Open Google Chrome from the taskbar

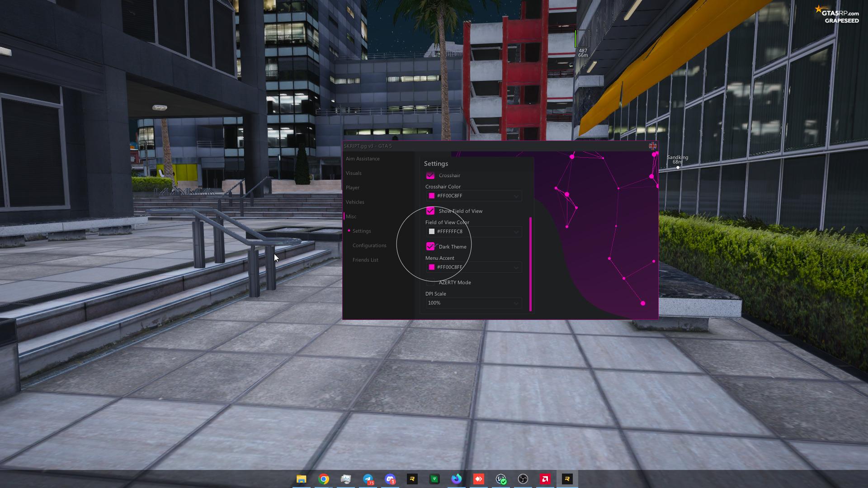(x=324, y=479)
